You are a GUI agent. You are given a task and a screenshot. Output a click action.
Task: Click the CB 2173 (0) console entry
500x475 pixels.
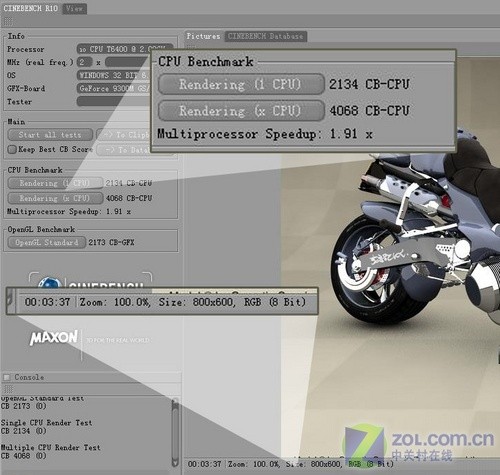24,406
